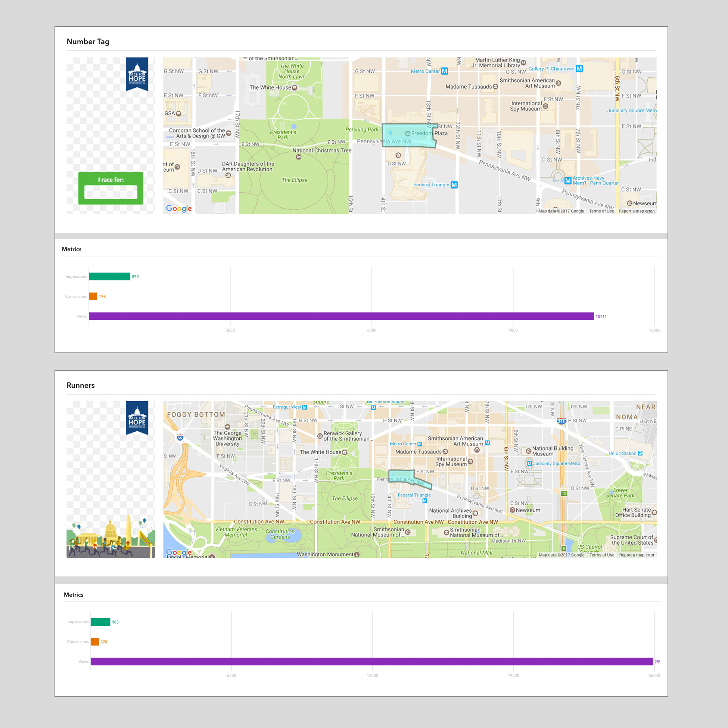
Task: Click the McPherson Square metro icon
Action: [373, 408]
